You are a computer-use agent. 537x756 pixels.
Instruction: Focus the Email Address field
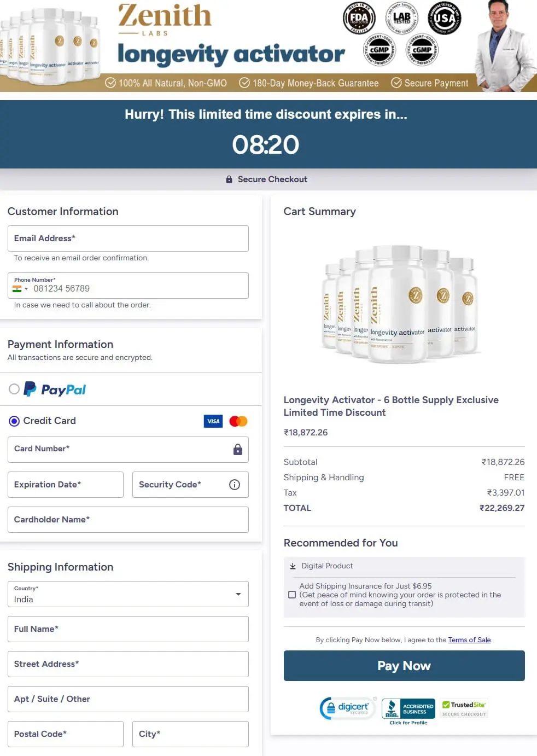[128, 239]
